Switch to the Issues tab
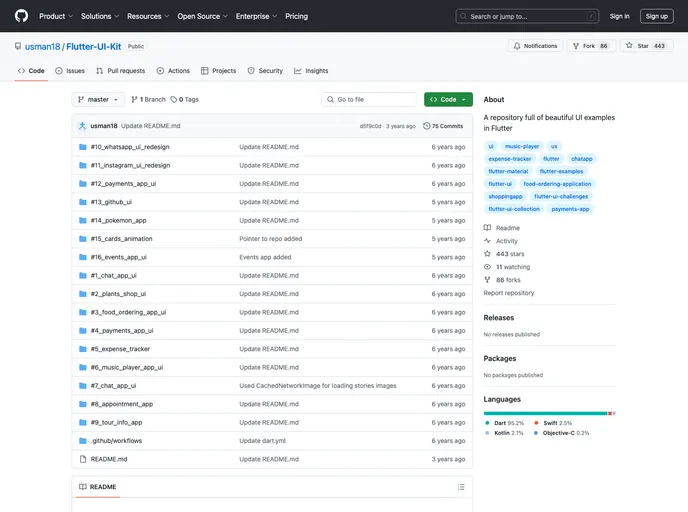688x512 pixels. pyautogui.click(x=70, y=71)
